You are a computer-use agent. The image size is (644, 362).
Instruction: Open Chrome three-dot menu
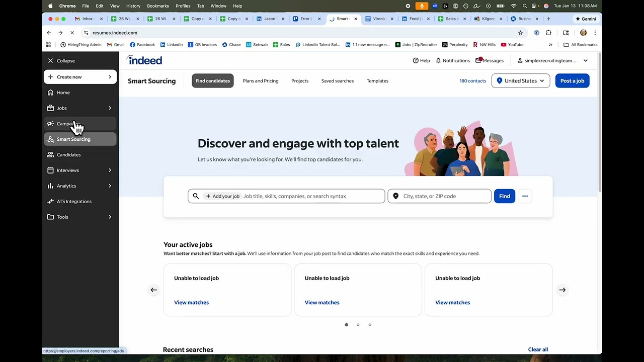(595, 33)
